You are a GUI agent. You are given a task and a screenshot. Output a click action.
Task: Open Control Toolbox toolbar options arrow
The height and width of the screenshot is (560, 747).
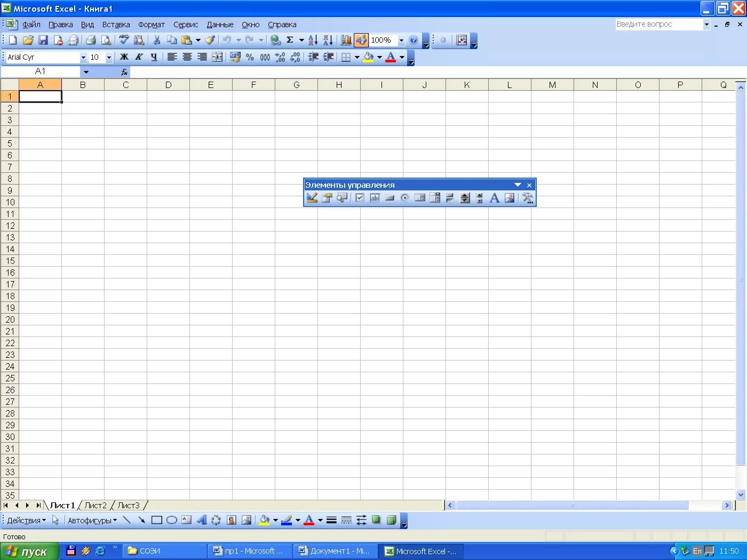[518, 185]
